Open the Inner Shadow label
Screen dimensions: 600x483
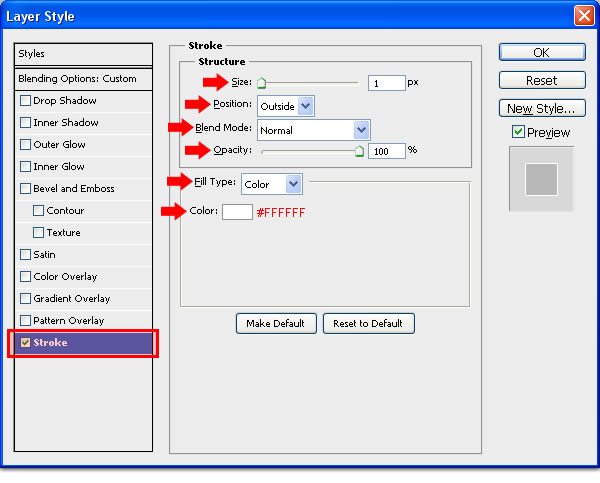(x=66, y=122)
